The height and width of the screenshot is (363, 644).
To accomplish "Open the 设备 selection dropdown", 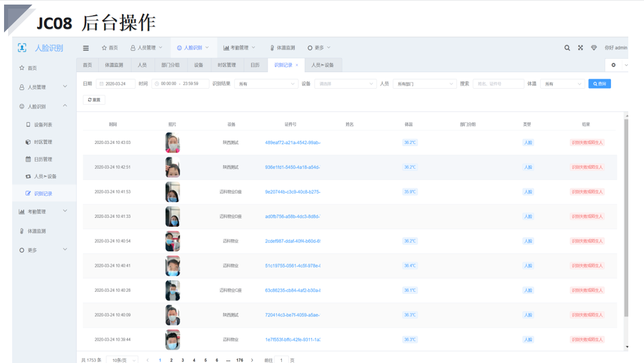I will (345, 84).
